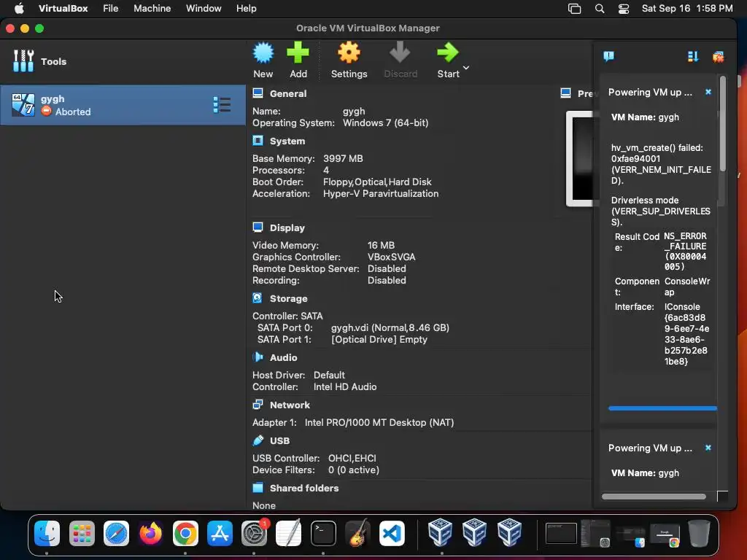Viewport: 747px width, 560px height.
Task: Expand the Start button dropdown chevron
Action: [466, 68]
